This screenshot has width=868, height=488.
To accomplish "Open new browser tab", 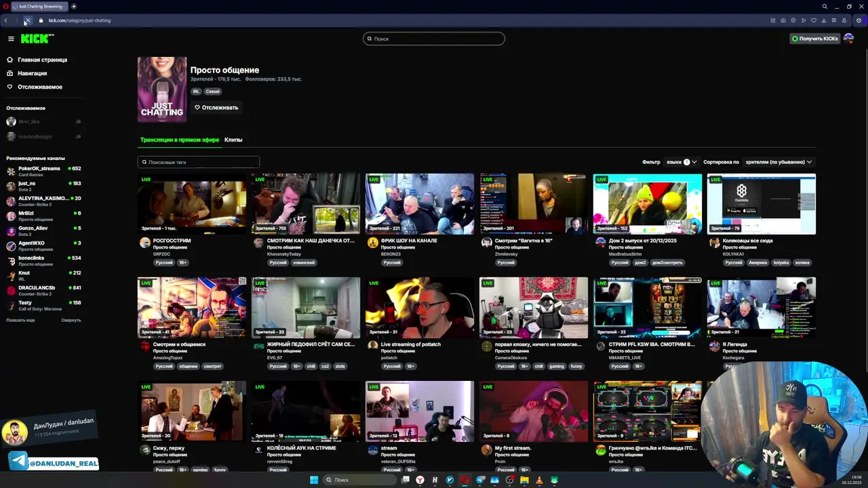I will point(74,6).
